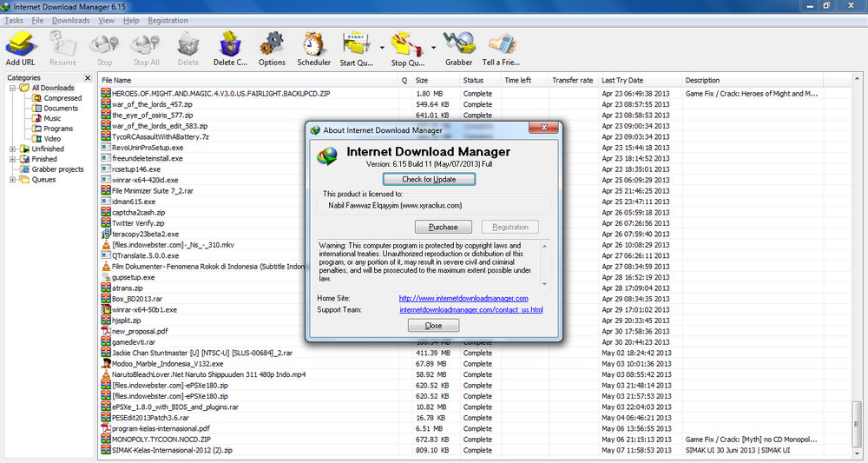
Task: Open the Registration menu
Action: tap(168, 21)
